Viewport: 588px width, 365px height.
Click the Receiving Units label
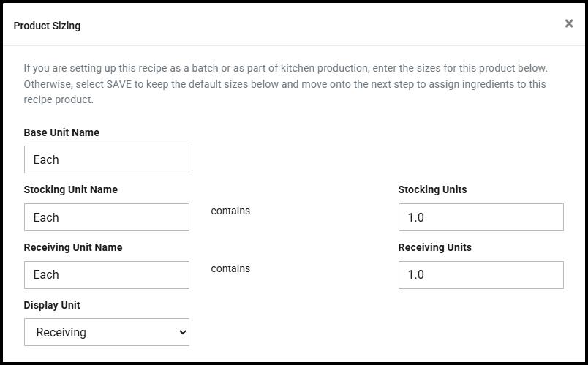434,247
